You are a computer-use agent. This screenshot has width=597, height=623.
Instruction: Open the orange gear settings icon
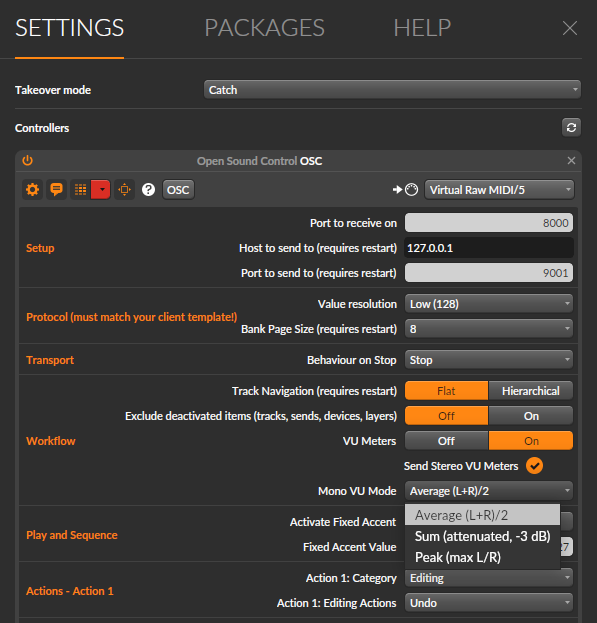coord(33,190)
